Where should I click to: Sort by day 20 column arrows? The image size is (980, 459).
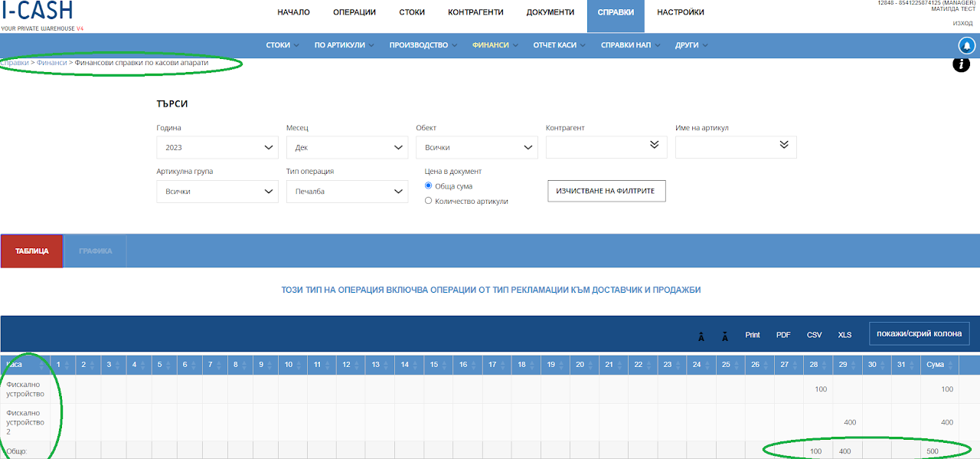click(x=591, y=365)
